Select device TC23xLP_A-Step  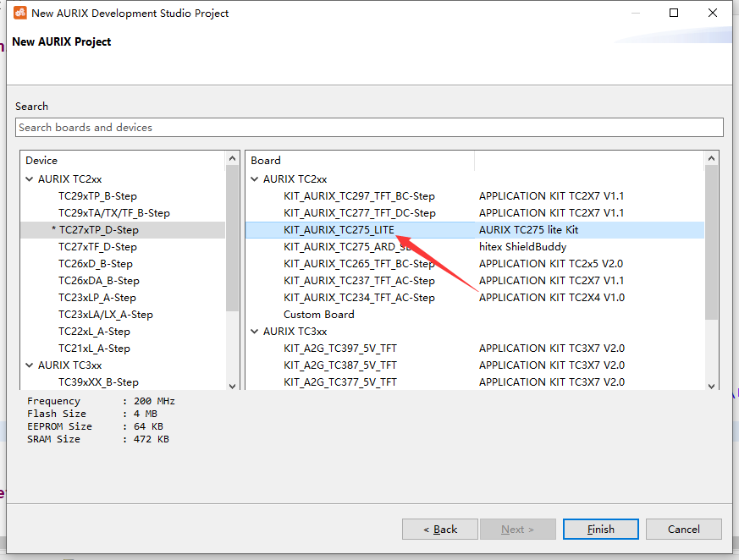pyautogui.click(x=97, y=298)
